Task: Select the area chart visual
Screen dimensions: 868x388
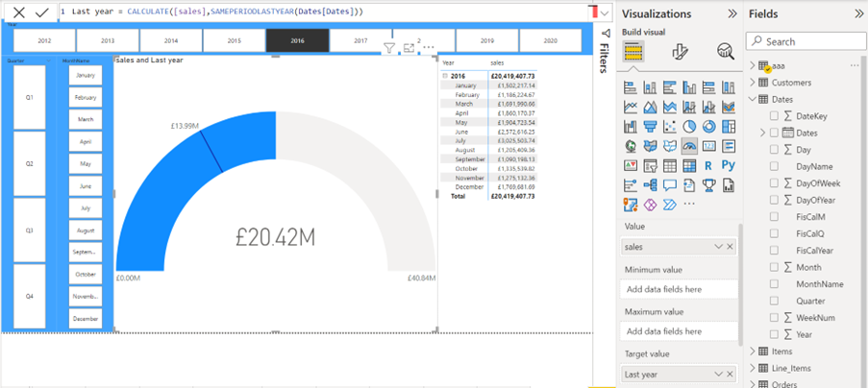Action: click(650, 107)
